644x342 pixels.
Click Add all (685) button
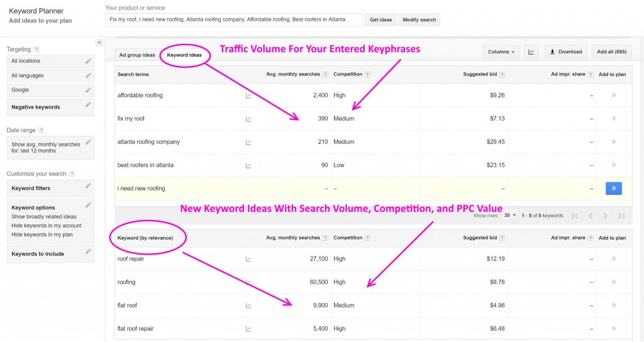pyautogui.click(x=611, y=52)
